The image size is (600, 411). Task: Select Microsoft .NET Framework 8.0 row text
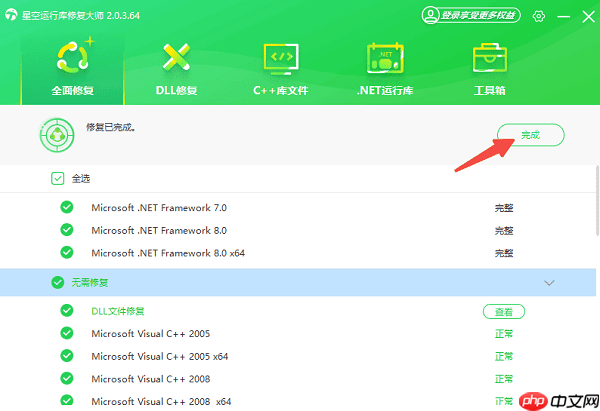[159, 230]
